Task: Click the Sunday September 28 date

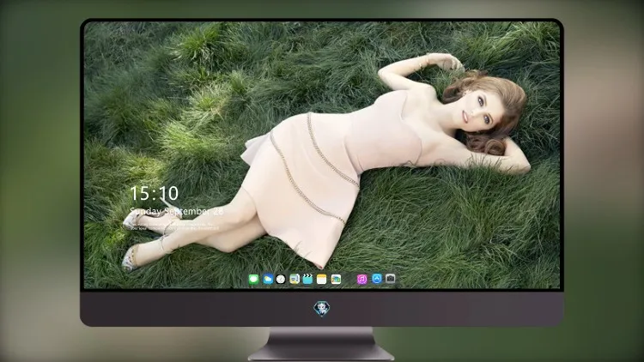Action: pyautogui.click(x=176, y=211)
